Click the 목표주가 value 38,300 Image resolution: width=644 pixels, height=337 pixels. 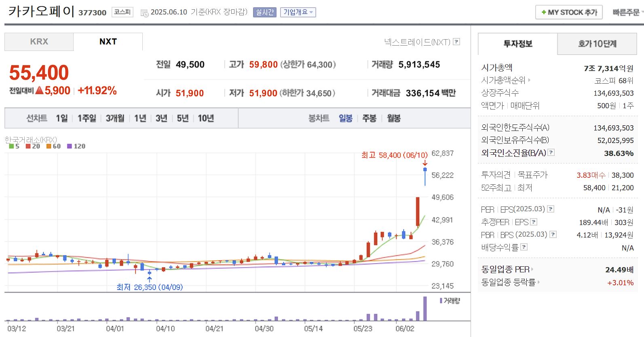pyautogui.click(x=623, y=175)
